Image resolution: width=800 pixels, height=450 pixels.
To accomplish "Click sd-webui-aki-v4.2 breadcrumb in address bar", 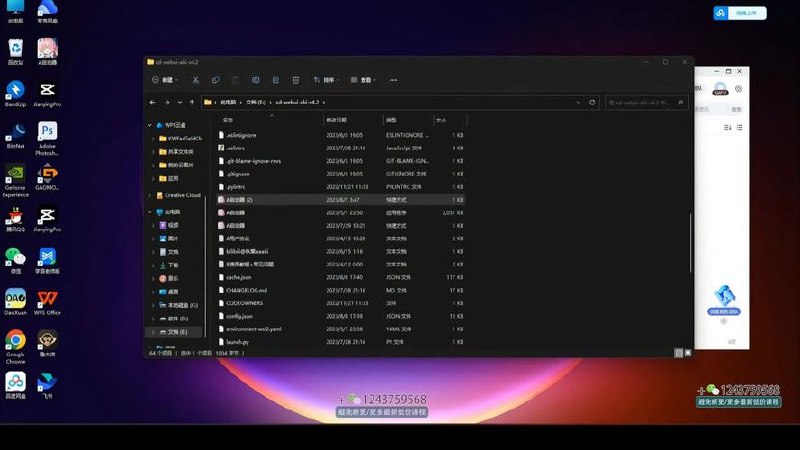I will pos(297,103).
